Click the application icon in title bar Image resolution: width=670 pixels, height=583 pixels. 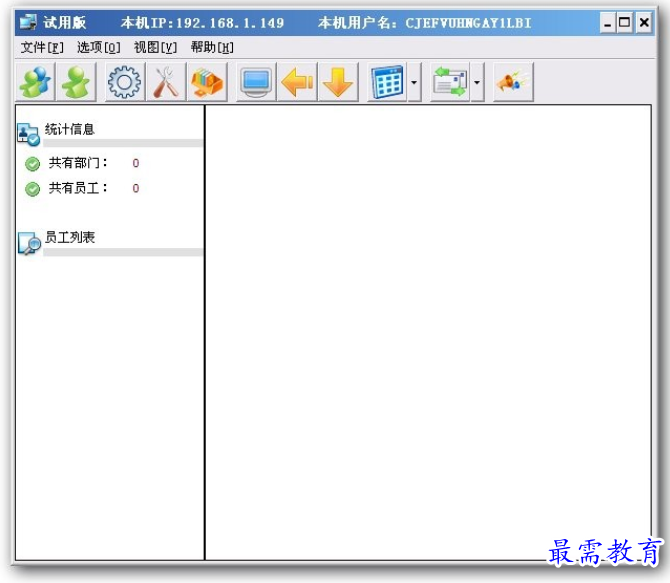click(28, 22)
